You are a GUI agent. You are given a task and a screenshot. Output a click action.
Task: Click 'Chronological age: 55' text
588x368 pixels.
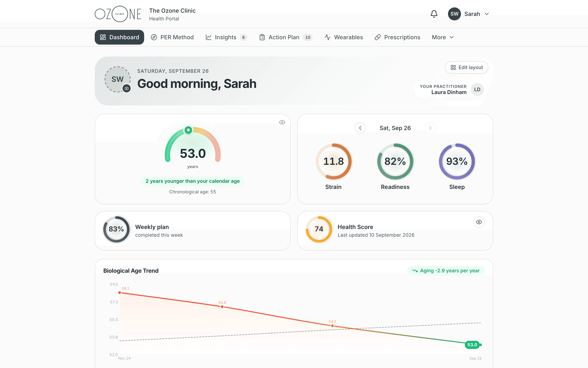click(x=193, y=192)
